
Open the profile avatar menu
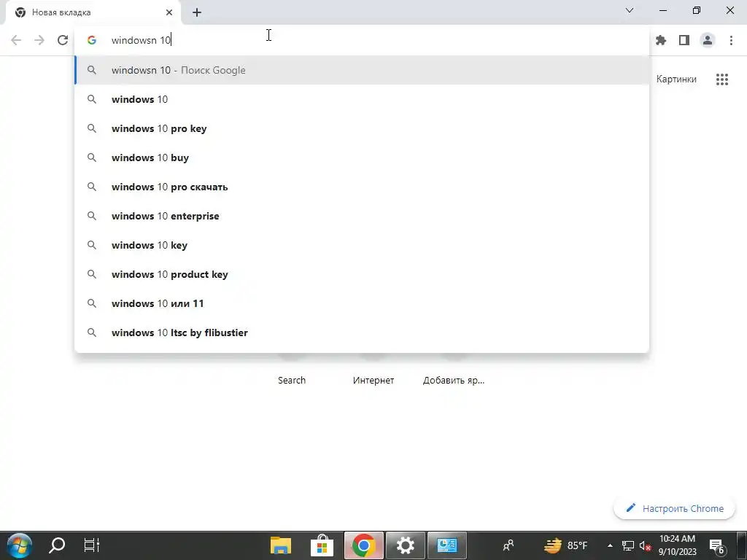708,40
